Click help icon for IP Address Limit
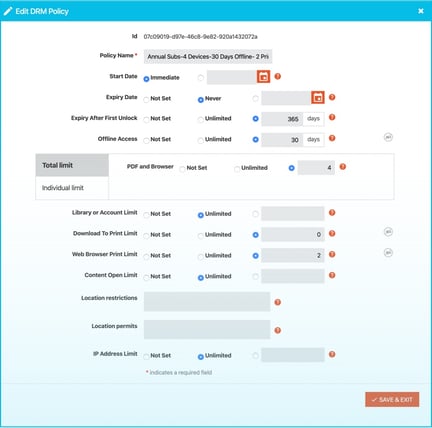 332,354
